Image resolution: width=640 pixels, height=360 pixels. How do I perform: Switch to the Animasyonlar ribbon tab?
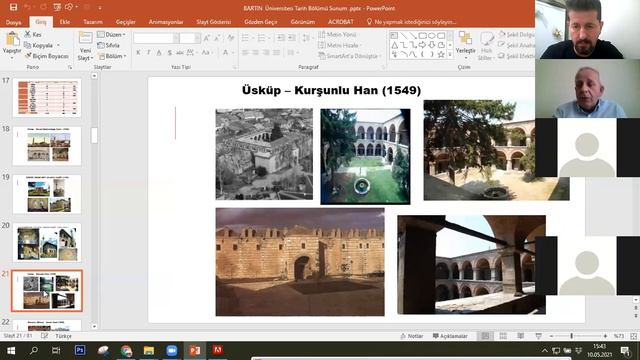166,22
